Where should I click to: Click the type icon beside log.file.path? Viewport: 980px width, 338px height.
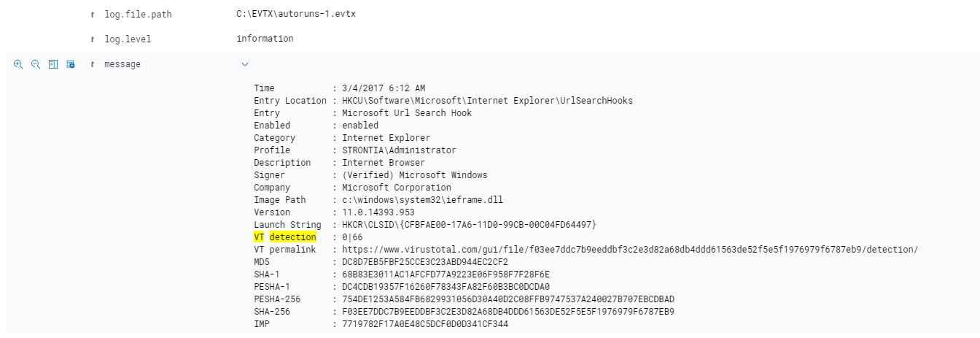pos(93,14)
